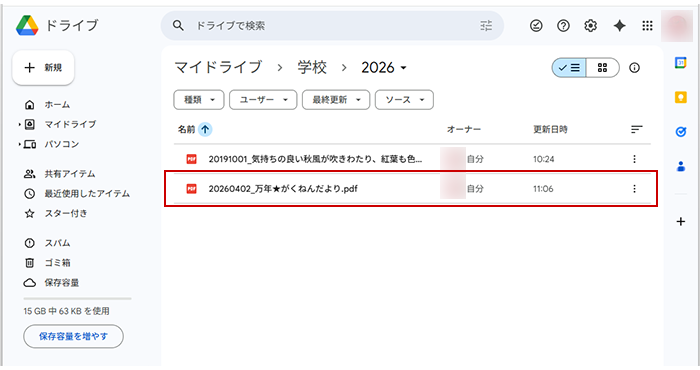The height and width of the screenshot is (370, 700).
Task: Click the 名前 column header
Action: point(186,129)
